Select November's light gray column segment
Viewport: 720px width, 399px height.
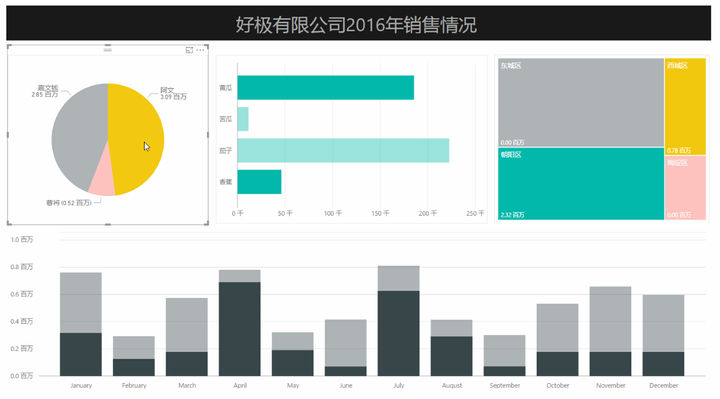[x=610, y=320]
